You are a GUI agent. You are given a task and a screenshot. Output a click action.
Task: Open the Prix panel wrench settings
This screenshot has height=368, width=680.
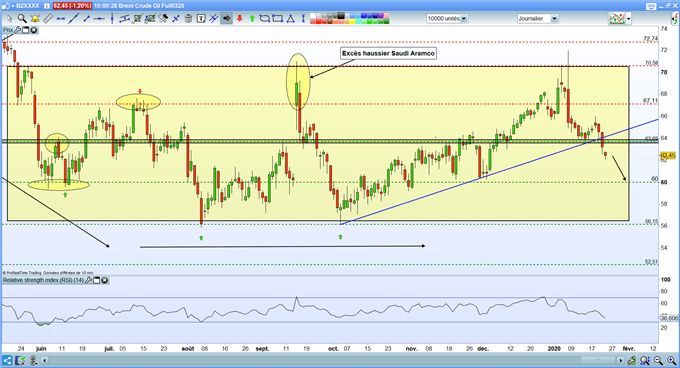18,30
